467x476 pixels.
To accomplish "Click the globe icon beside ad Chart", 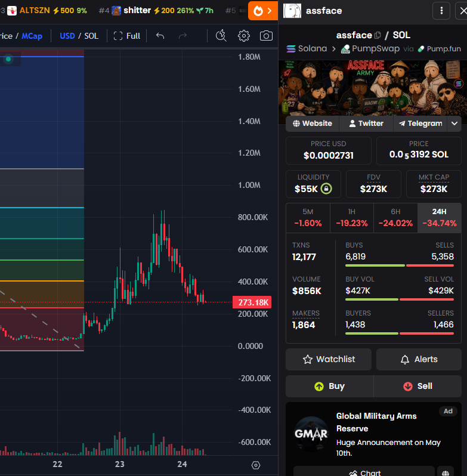I will (x=446, y=472).
